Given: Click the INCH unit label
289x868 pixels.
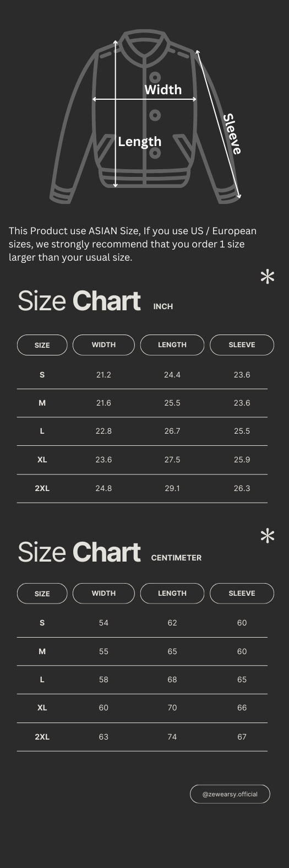Looking at the screenshot, I should coord(163,306).
